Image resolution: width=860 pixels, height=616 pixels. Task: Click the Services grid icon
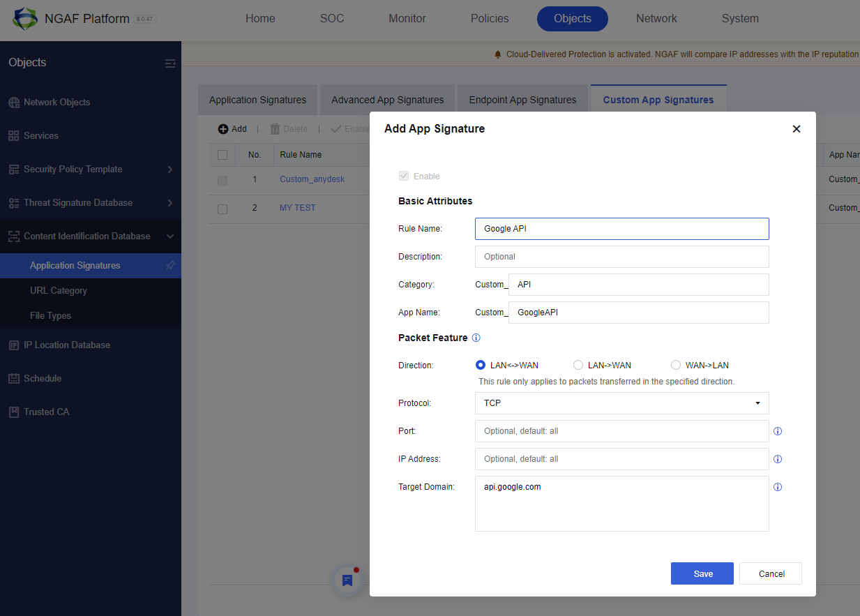click(x=14, y=136)
